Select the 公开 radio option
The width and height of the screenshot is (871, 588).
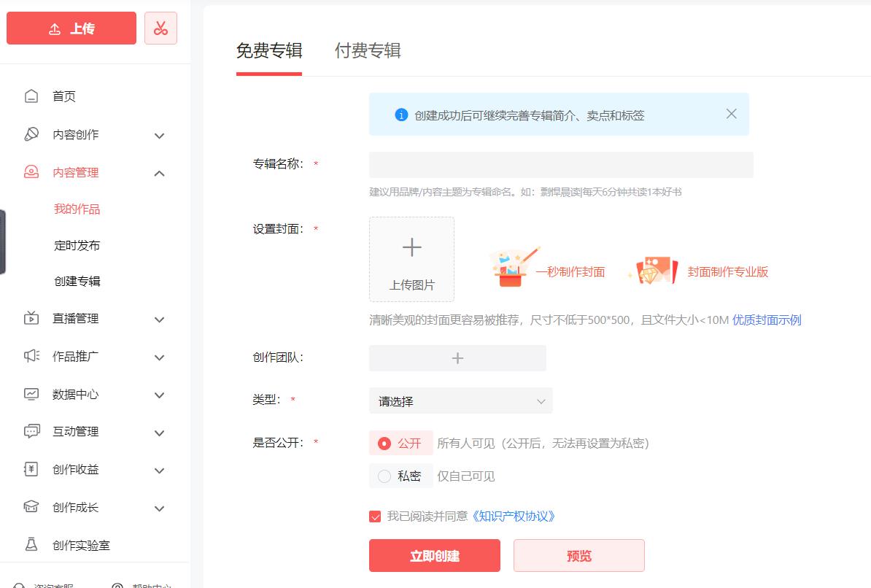pyautogui.click(x=384, y=444)
